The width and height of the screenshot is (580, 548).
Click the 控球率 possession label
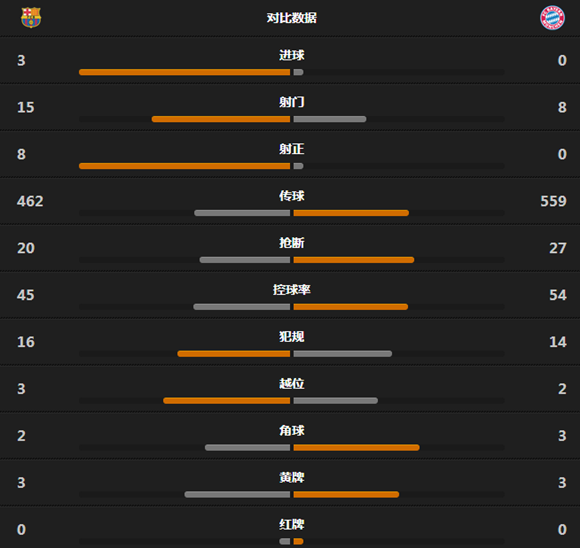pyautogui.click(x=291, y=290)
